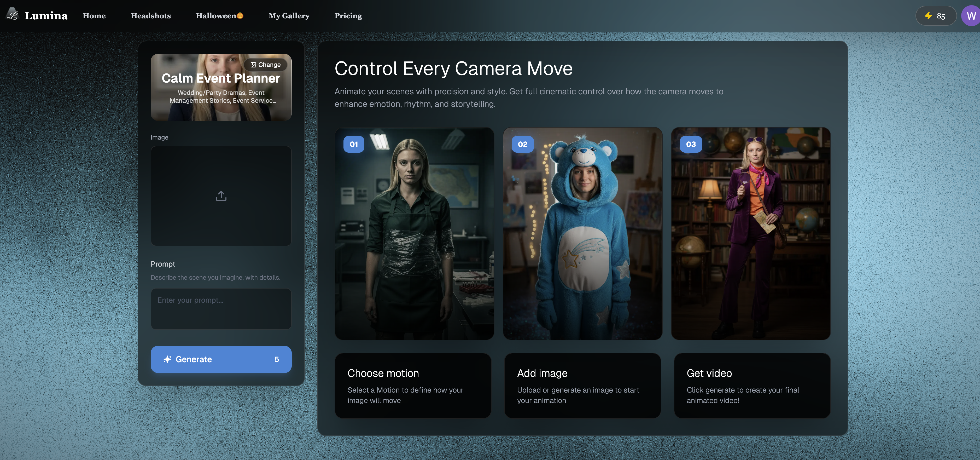Click the Generate button

[x=221, y=359]
